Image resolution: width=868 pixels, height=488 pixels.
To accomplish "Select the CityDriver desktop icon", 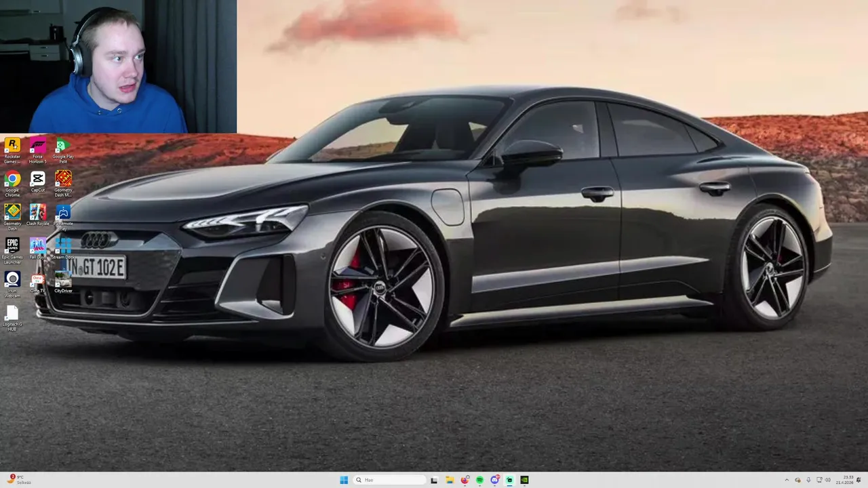I will (x=63, y=282).
